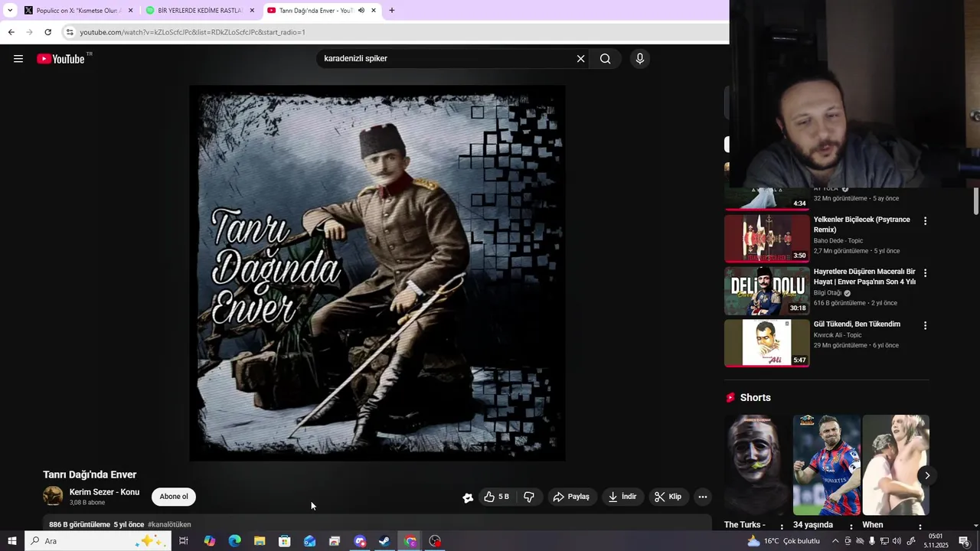Click the #kanalötüken hashtag

169,524
